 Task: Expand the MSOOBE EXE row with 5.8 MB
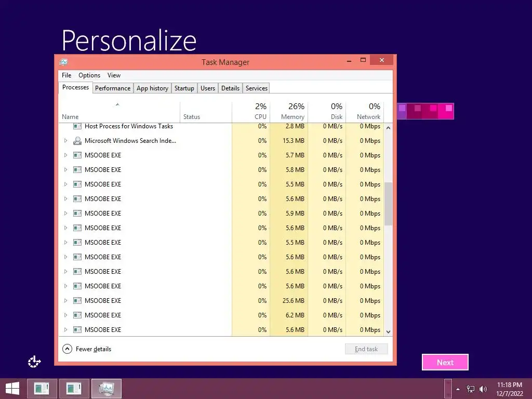(66, 170)
